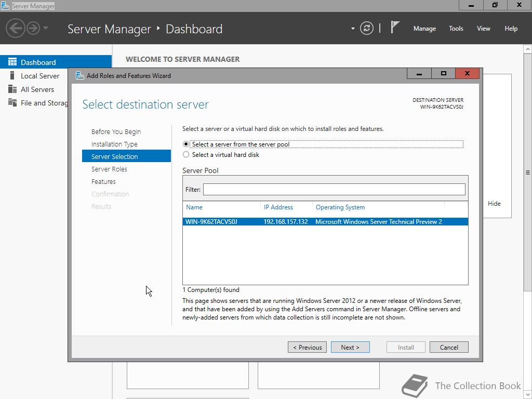This screenshot has width=532, height=399.
Task: Click the scrollbar down arrow in Server Manager
Action: (528, 395)
